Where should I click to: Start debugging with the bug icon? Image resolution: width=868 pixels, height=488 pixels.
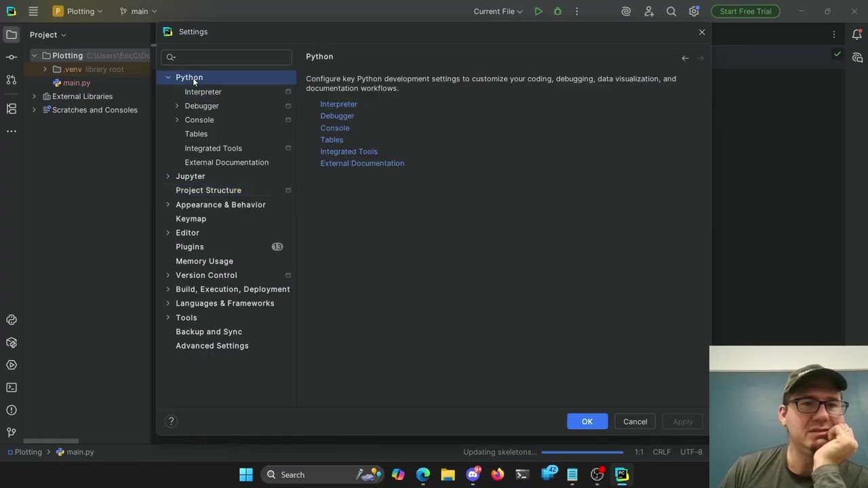[x=557, y=12]
